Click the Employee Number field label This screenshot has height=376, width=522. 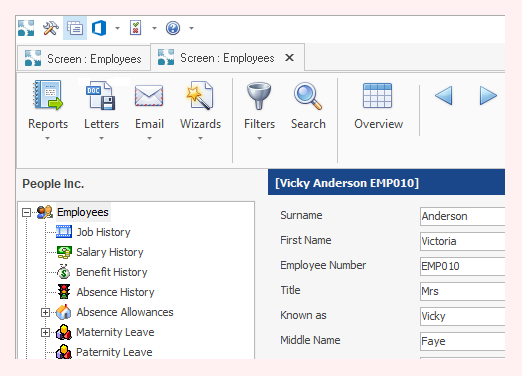tap(323, 265)
